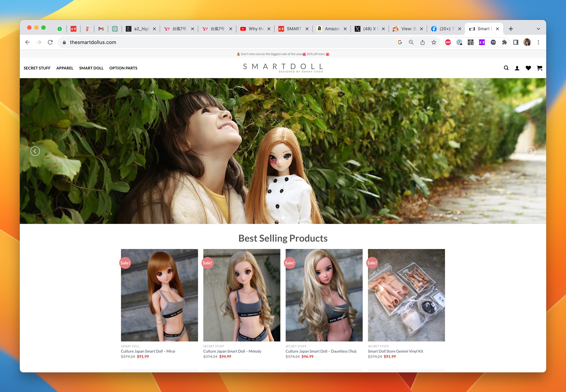
Task: Open the shopping cart icon
Action: [540, 68]
